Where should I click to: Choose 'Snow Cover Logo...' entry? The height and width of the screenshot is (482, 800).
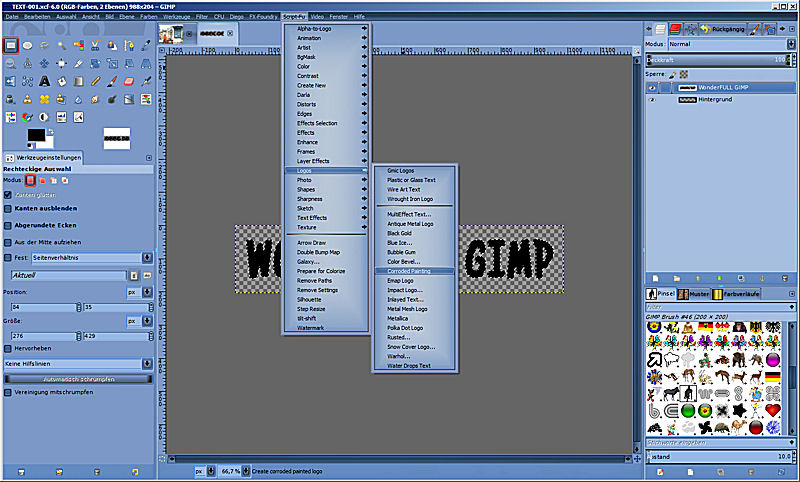click(x=414, y=347)
